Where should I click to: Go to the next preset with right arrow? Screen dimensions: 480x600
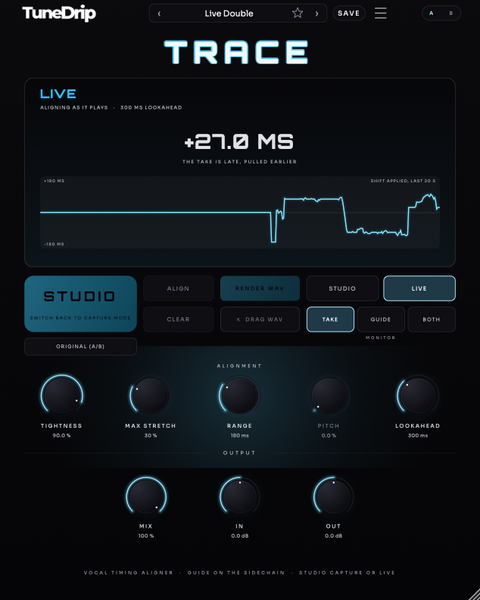(x=317, y=14)
